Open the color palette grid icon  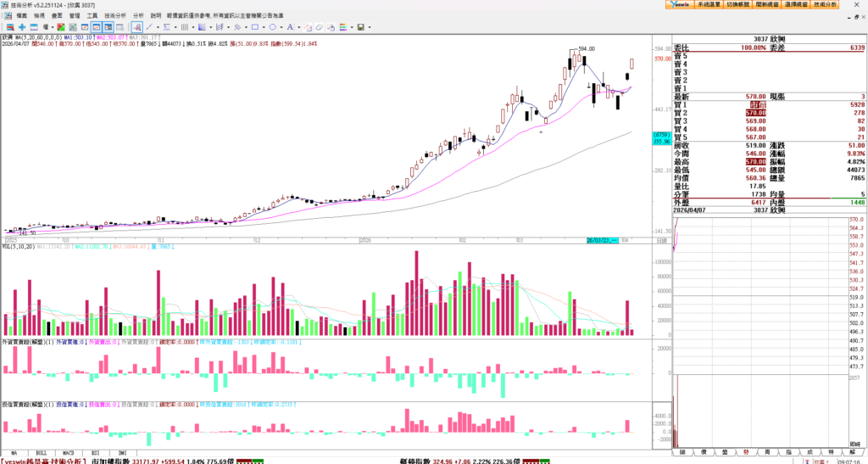tap(343, 27)
